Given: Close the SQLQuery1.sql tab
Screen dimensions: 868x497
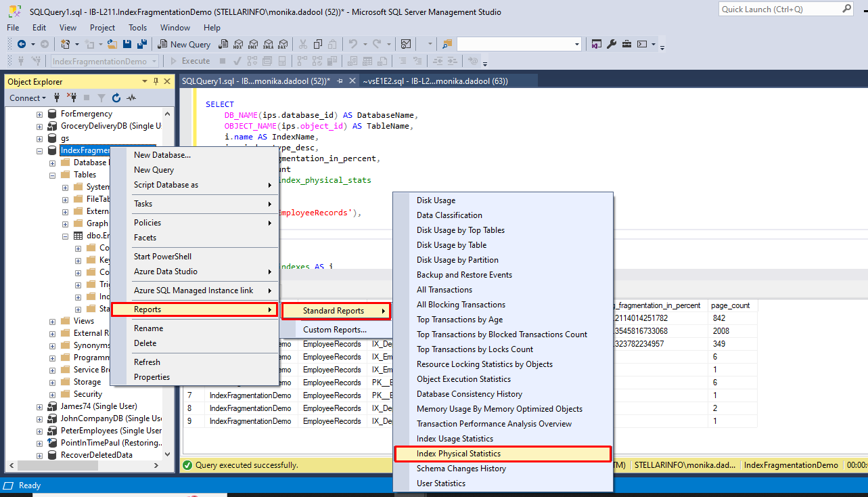Looking at the screenshot, I should pyautogui.click(x=351, y=81).
